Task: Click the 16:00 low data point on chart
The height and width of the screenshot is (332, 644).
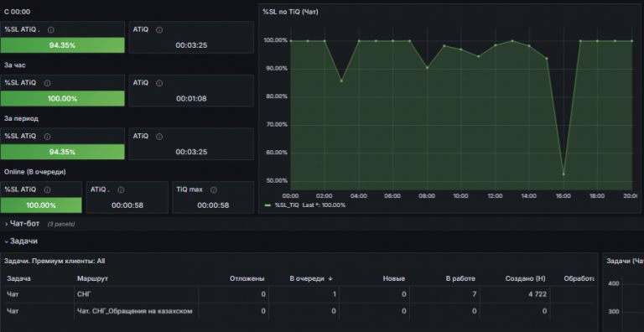Action: pyautogui.click(x=563, y=174)
